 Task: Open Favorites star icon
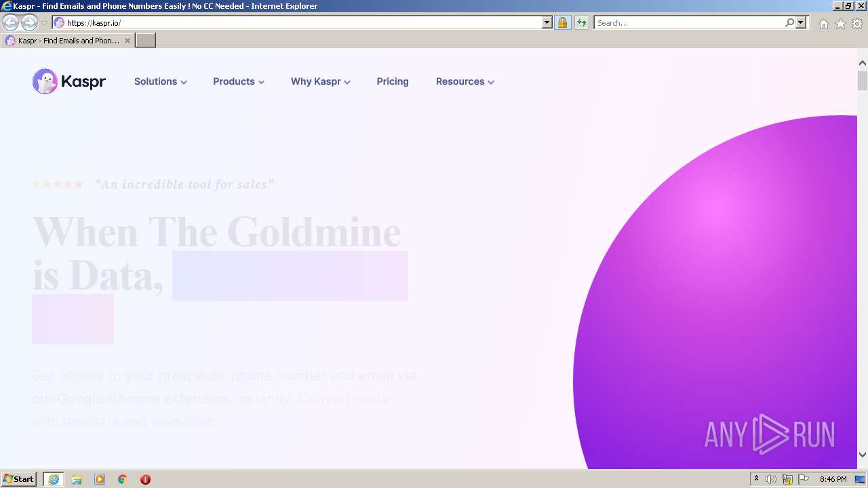(840, 24)
